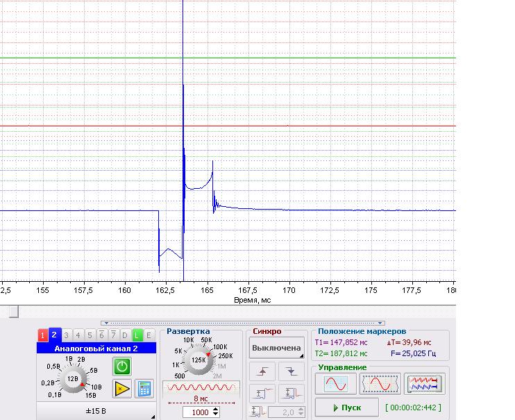Open the D channel tab
This screenshot has width=515, height=420.
pos(125,335)
